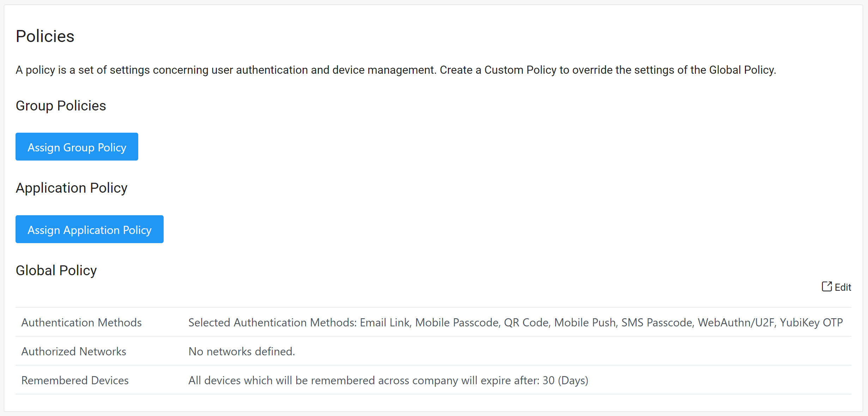The height and width of the screenshot is (416, 868).
Task: Click "SMS Passcode" in the methods list
Action: click(657, 322)
